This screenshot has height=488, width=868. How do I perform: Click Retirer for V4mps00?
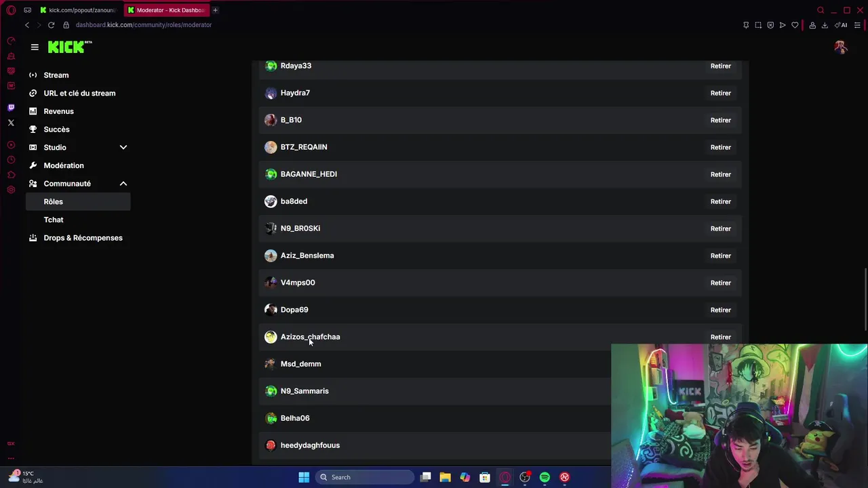tap(720, 283)
